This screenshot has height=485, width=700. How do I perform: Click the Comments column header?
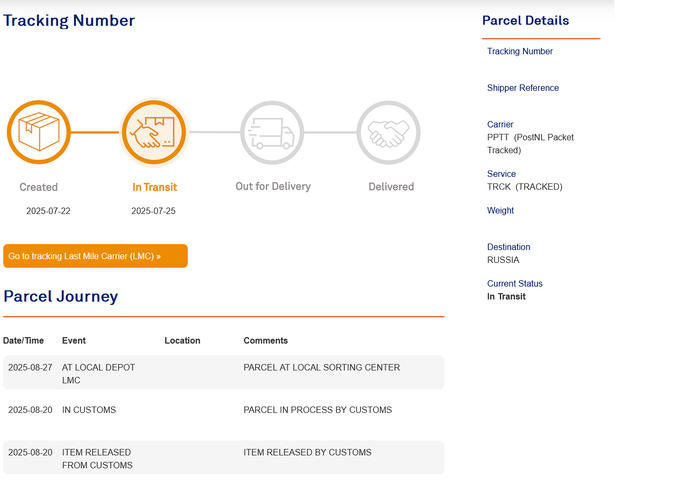pos(266,341)
